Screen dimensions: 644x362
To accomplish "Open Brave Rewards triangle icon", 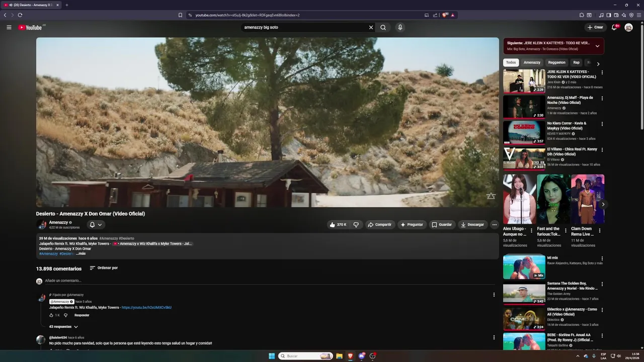I will 453,15.
